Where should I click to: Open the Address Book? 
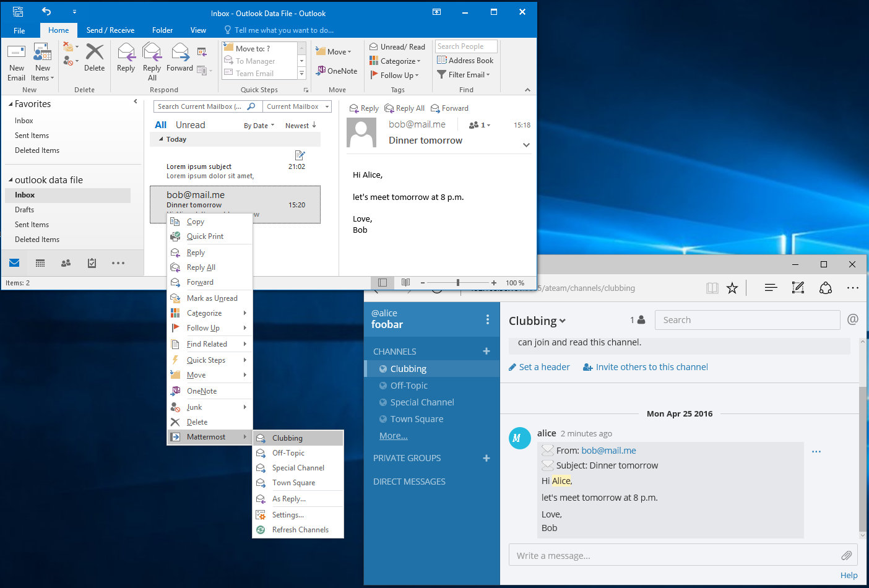pos(465,60)
